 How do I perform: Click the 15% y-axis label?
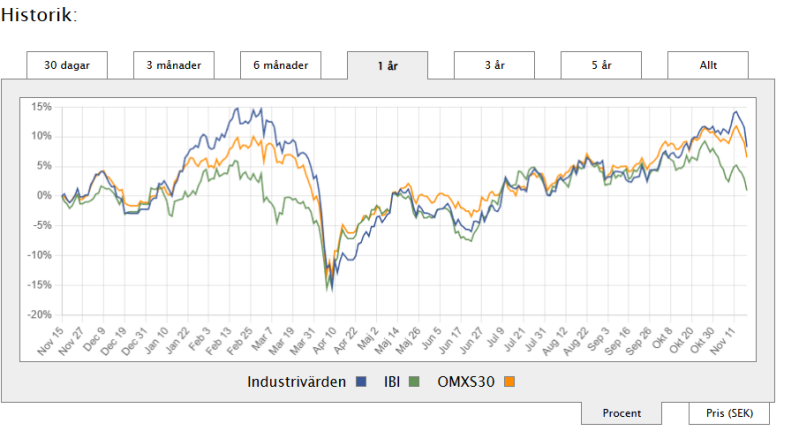click(41, 106)
